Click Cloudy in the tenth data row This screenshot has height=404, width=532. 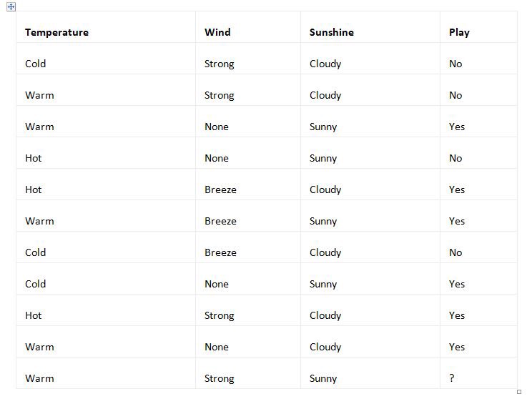point(325,347)
